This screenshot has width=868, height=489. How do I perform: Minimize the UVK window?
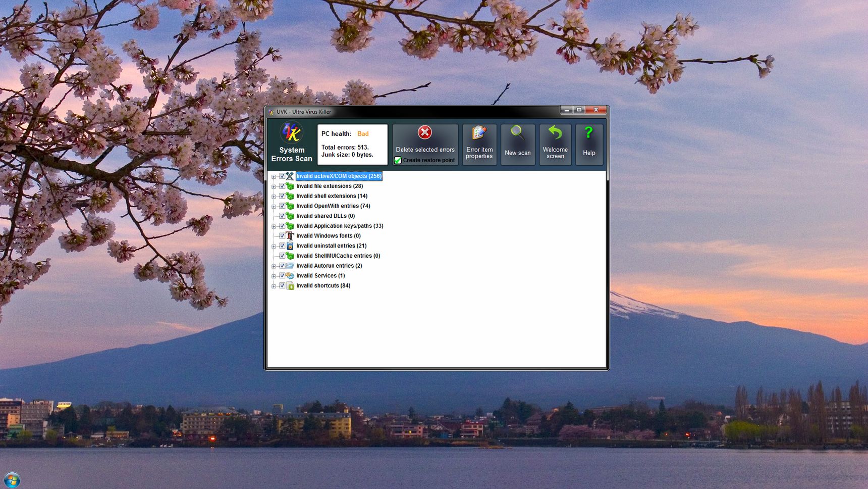click(567, 110)
